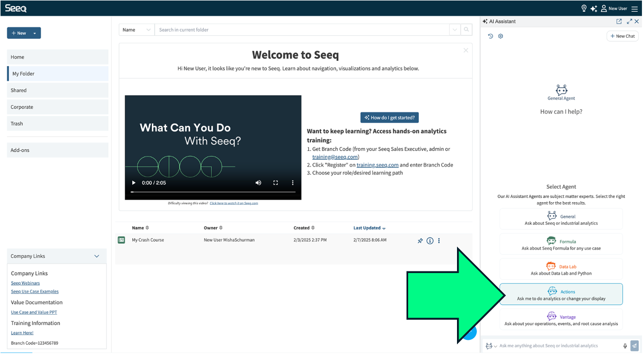The height and width of the screenshot is (355, 644).
Task: Pop out the AI Assistant panel
Action: [x=619, y=22]
